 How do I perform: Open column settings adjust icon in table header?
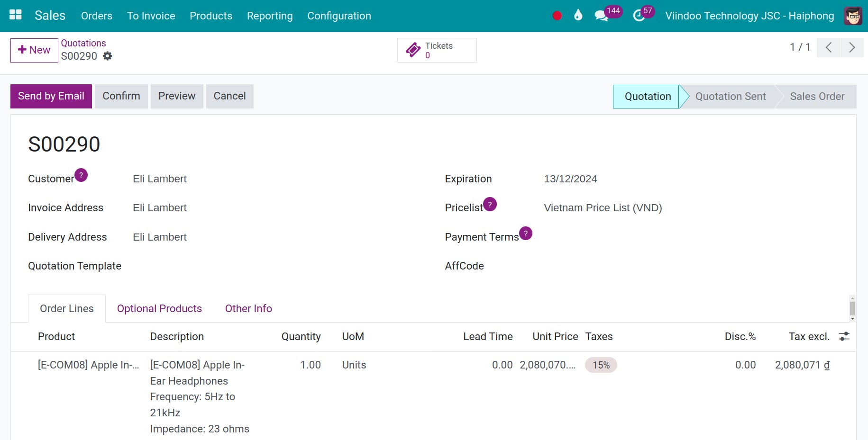coord(844,336)
